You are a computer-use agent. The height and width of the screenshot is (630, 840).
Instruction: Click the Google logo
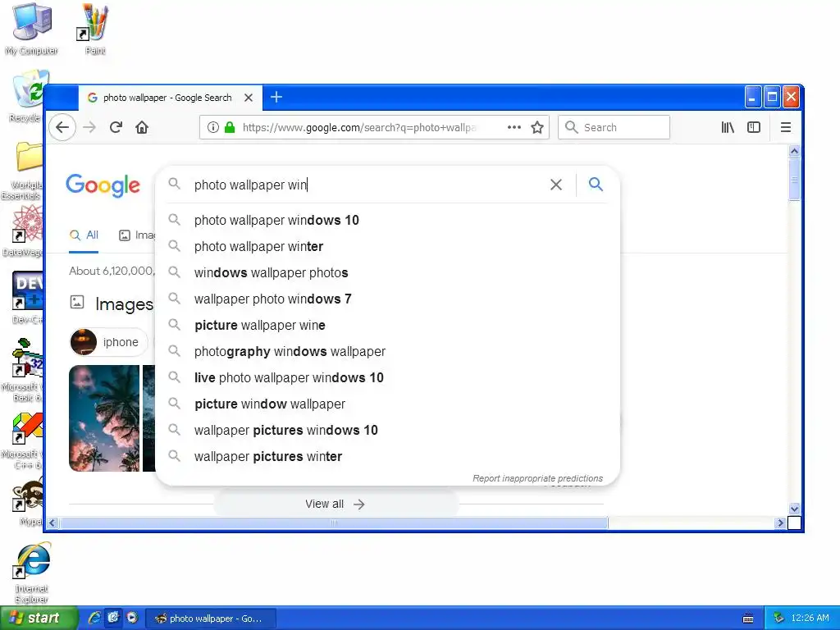[103, 185]
